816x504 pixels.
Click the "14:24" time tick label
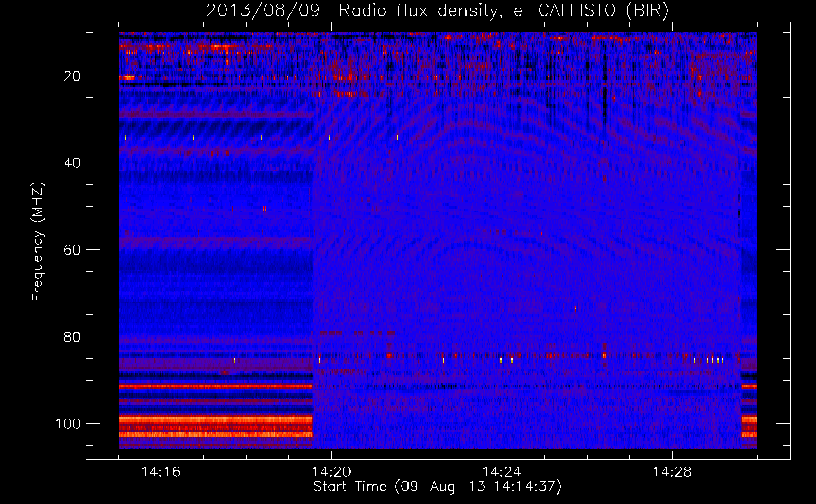[x=502, y=472]
